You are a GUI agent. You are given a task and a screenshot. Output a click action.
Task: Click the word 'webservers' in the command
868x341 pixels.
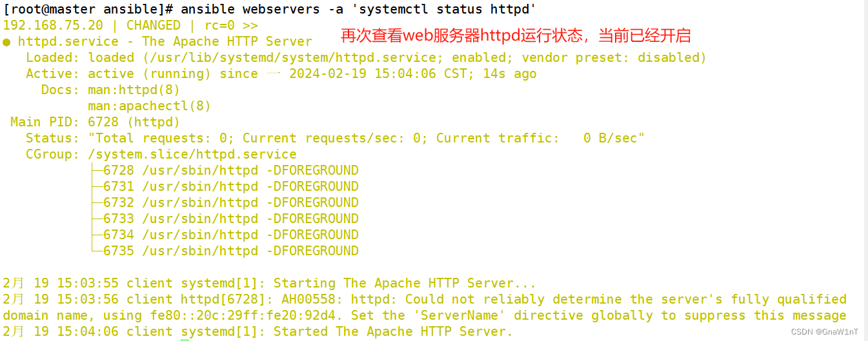281,9
